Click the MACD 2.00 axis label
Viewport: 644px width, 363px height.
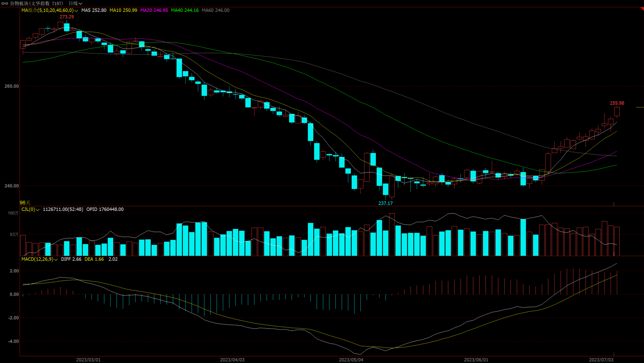tap(14, 271)
